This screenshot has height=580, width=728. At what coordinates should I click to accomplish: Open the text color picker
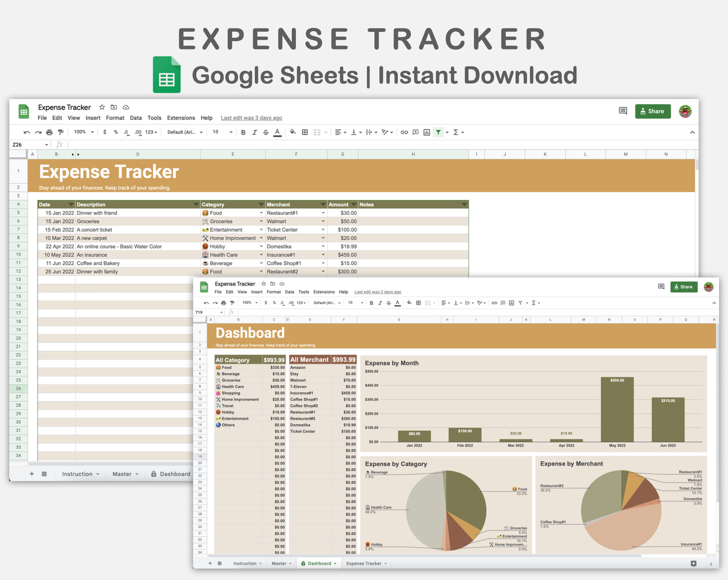277,132
